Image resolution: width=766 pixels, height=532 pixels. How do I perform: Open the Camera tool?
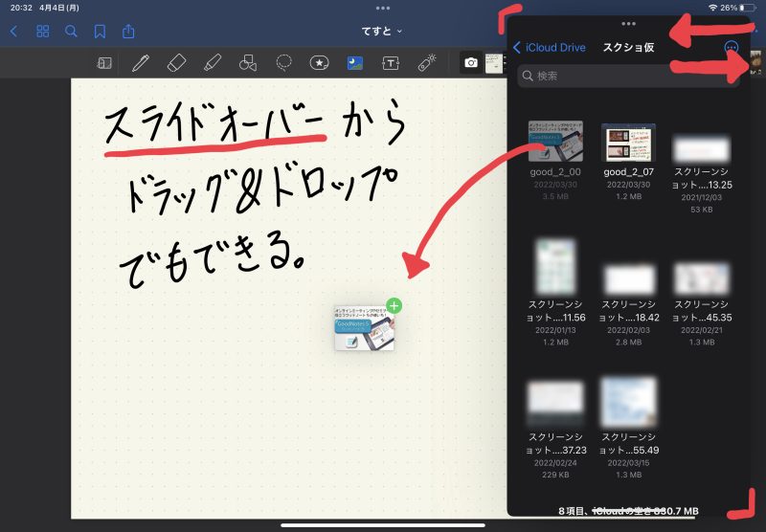click(471, 63)
